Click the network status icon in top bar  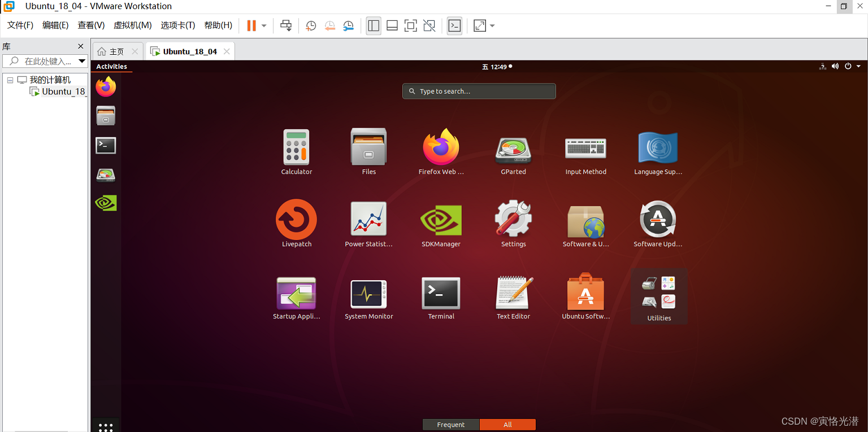pos(823,67)
